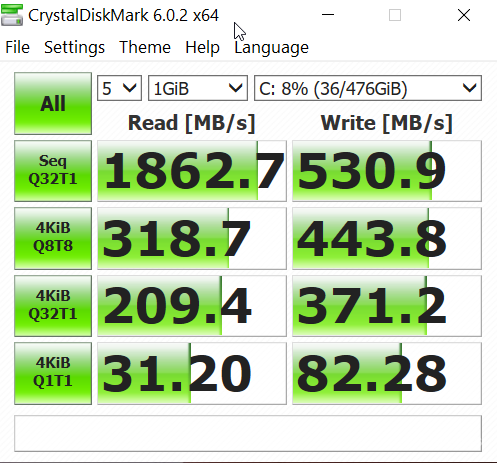
Task: Open the Language menu
Action: tap(271, 47)
